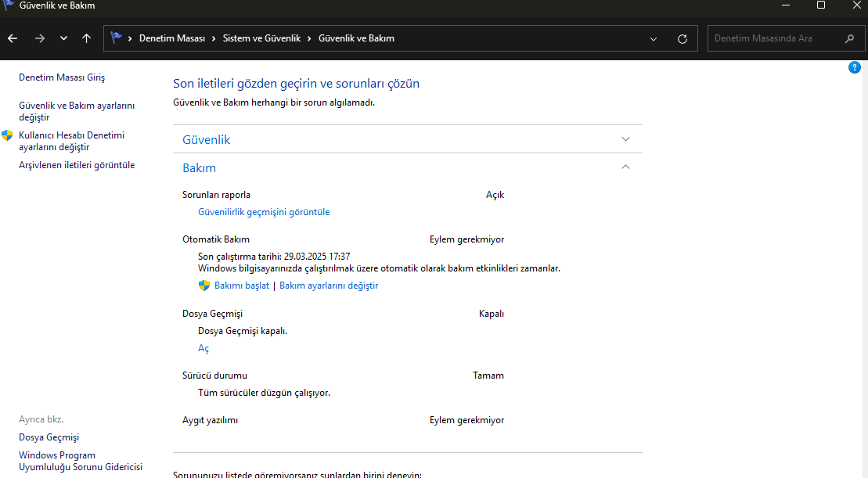Expand the arrow after Denetim Masası breadcrumb
The height and width of the screenshot is (478, 868).
[x=214, y=38]
